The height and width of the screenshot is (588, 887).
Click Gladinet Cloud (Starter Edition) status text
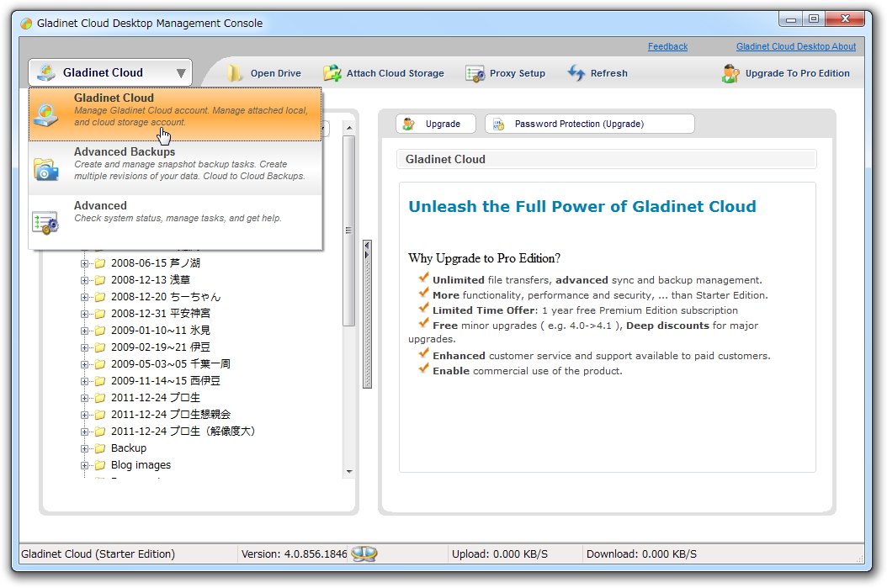click(98, 554)
